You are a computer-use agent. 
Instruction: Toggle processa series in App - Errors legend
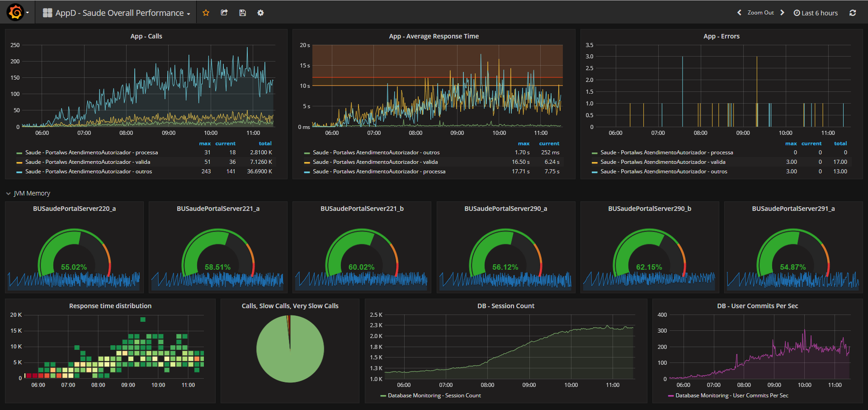[667, 153]
